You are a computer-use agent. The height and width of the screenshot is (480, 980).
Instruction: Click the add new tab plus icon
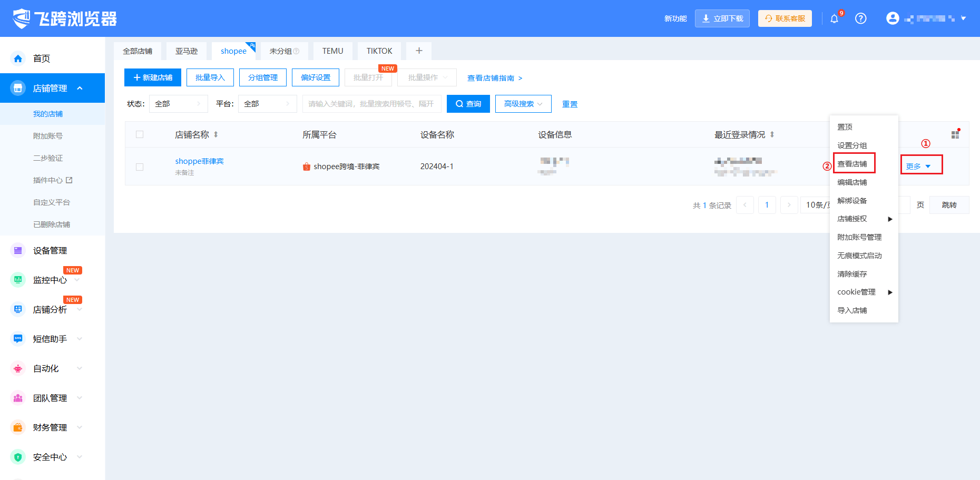419,51
